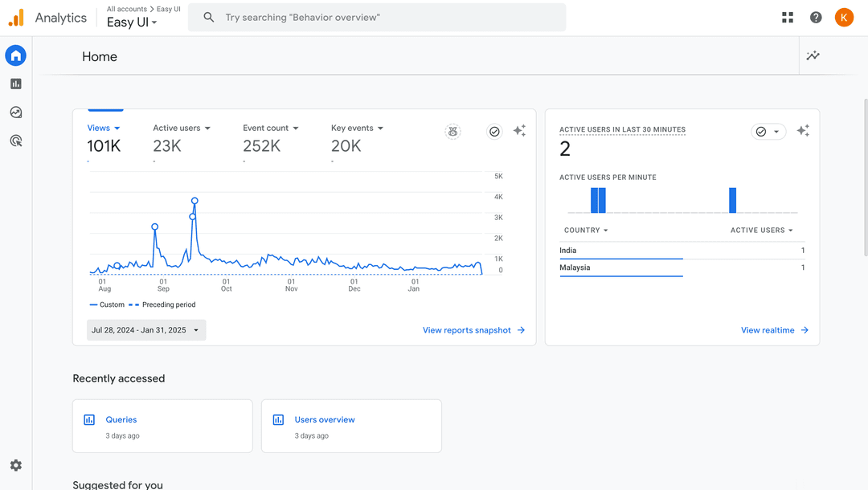Select the Active users metric tab
The image size is (868, 490).
click(x=182, y=129)
